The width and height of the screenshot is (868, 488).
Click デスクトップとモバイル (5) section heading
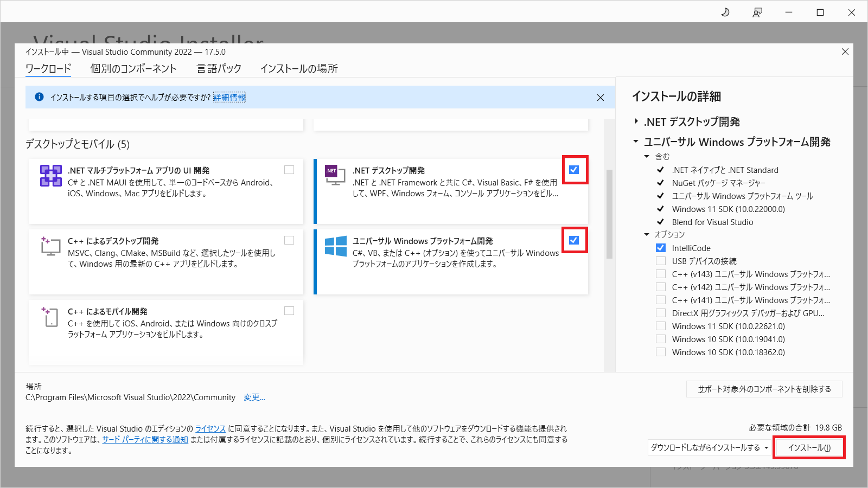[78, 144]
